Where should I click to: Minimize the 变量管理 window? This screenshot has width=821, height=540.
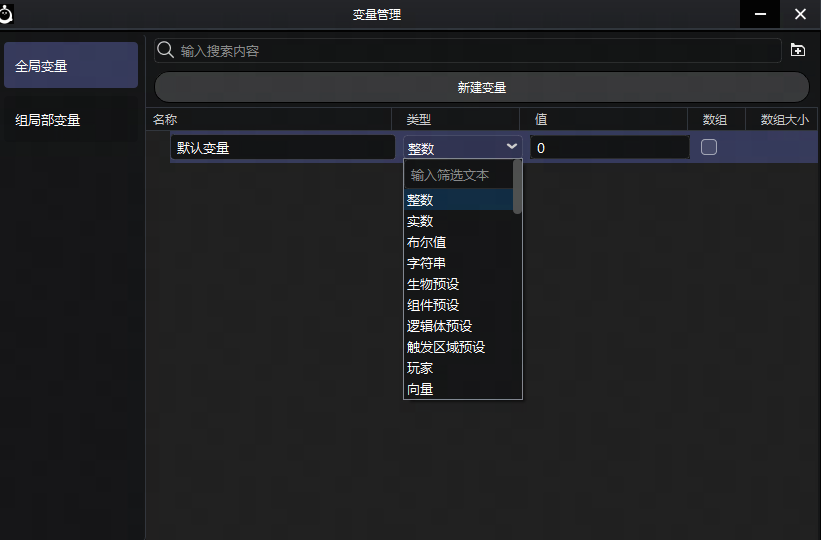click(x=760, y=14)
